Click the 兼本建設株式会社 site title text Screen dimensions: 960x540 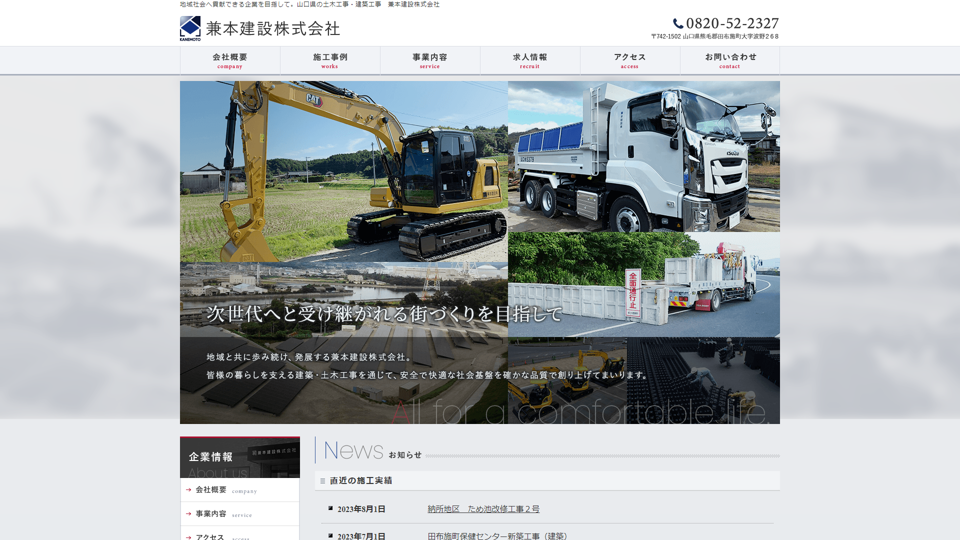point(273,29)
